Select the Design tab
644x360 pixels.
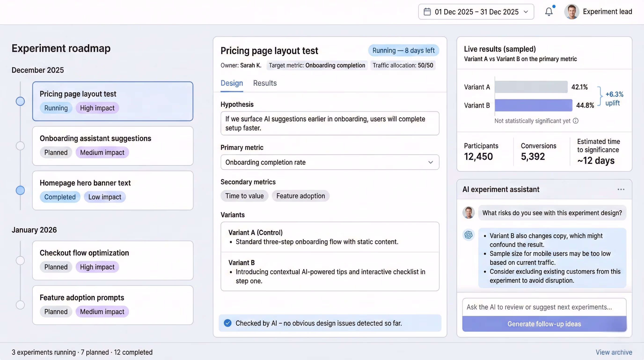tap(231, 83)
